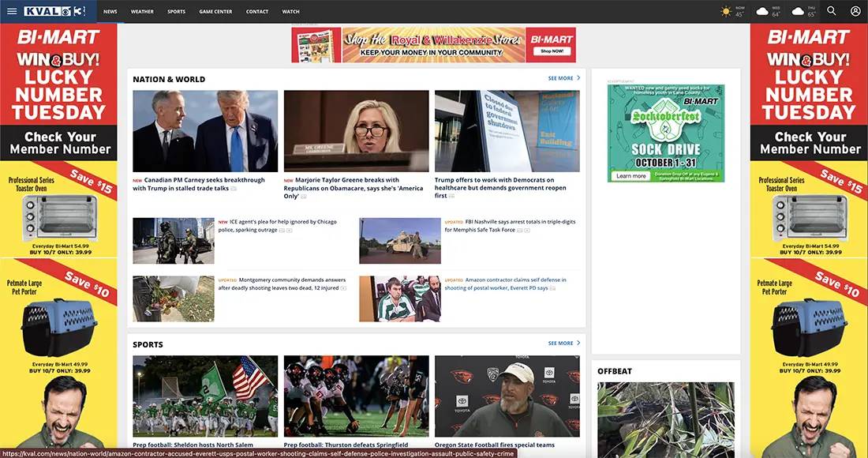This screenshot has height=458, width=868.
Task: Click the Oregon State coach photo
Action: coord(507,396)
